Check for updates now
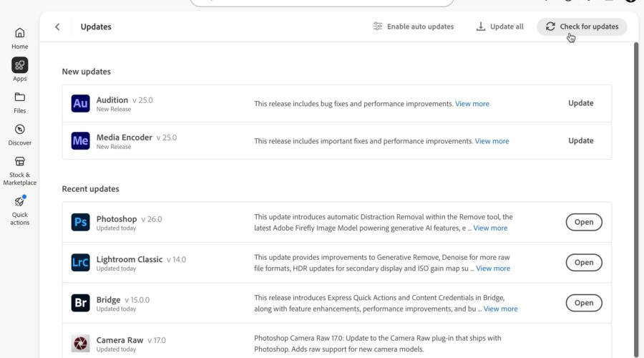644x358 pixels. point(582,26)
